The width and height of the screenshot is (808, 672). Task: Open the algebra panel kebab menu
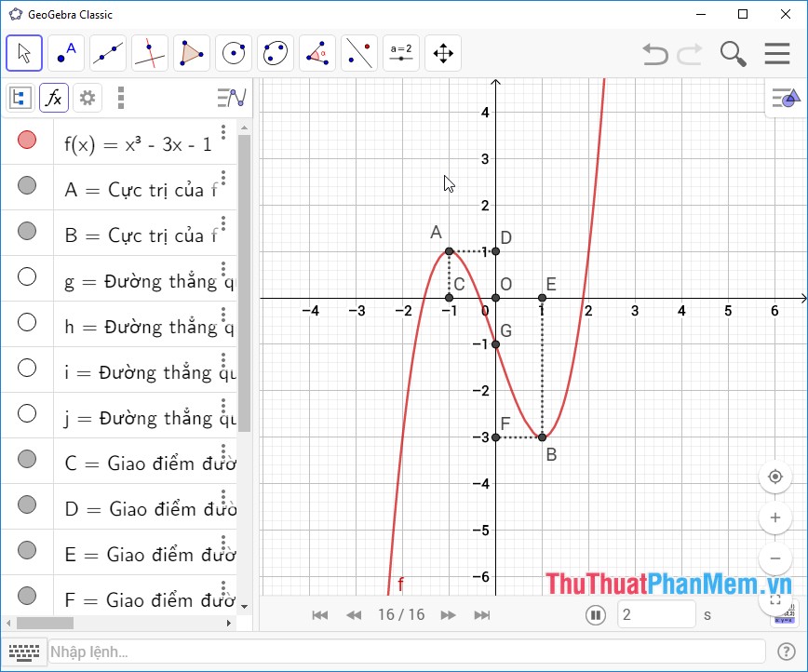121,98
